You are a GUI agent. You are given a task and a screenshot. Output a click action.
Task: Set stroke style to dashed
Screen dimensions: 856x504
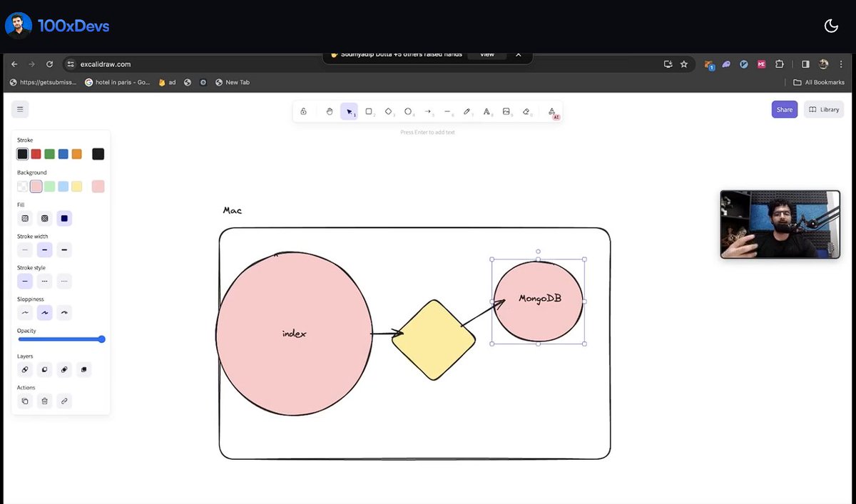(x=45, y=282)
